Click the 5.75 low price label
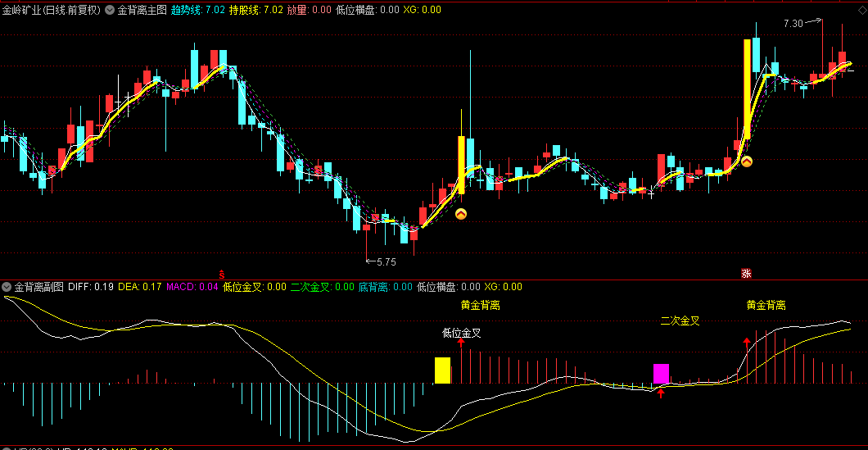This screenshot has width=868, height=450. click(x=387, y=262)
